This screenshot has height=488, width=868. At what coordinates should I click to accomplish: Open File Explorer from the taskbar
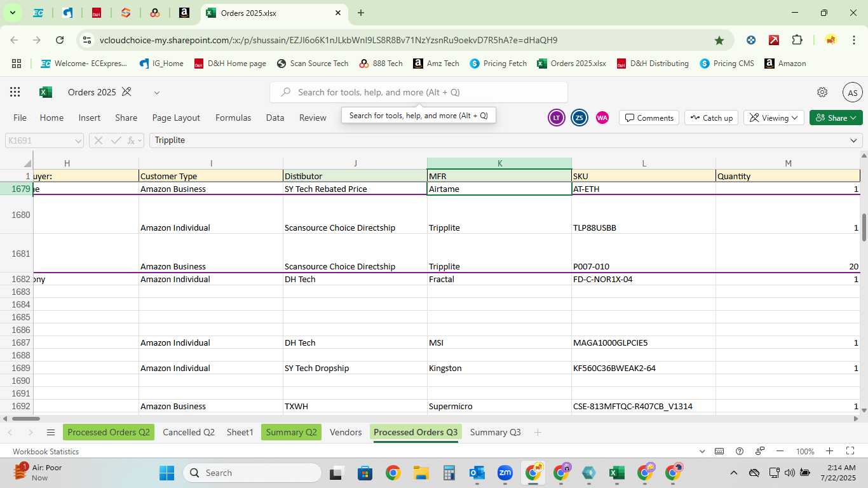click(x=421, y=473)
